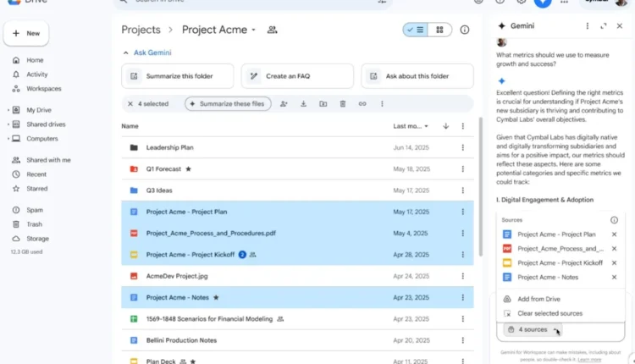The height and width of the screenshot is (364, 635).
Task: Click the Share icon in selection toolbar
Action: pyautogui.click(x=284, y=103)
